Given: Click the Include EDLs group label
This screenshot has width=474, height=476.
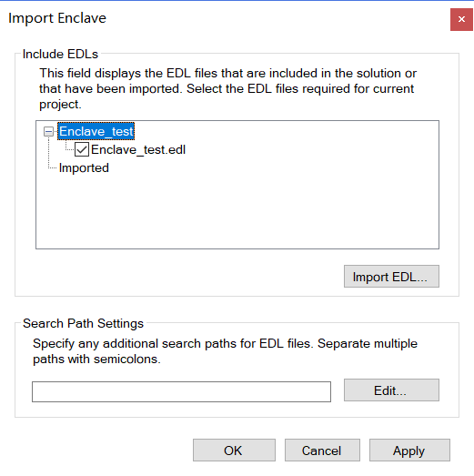Looking at the screenshot, I should point(60,54).
